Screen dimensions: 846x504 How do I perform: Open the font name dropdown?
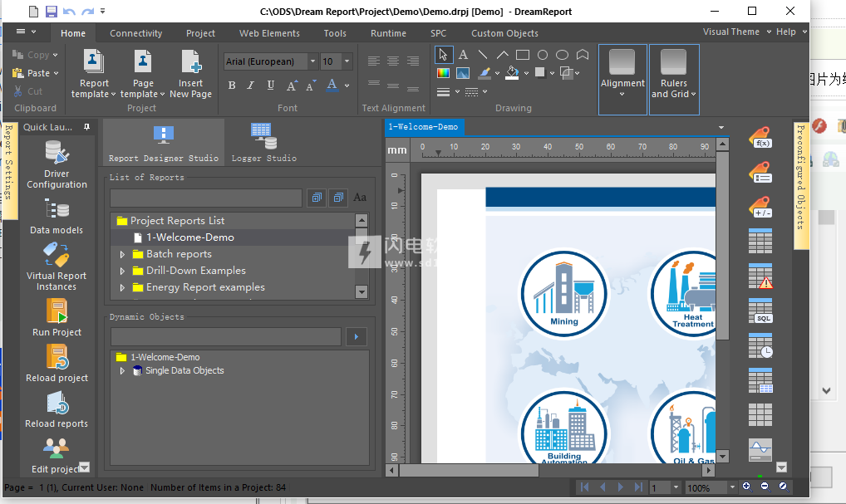[x=312, y=61]
